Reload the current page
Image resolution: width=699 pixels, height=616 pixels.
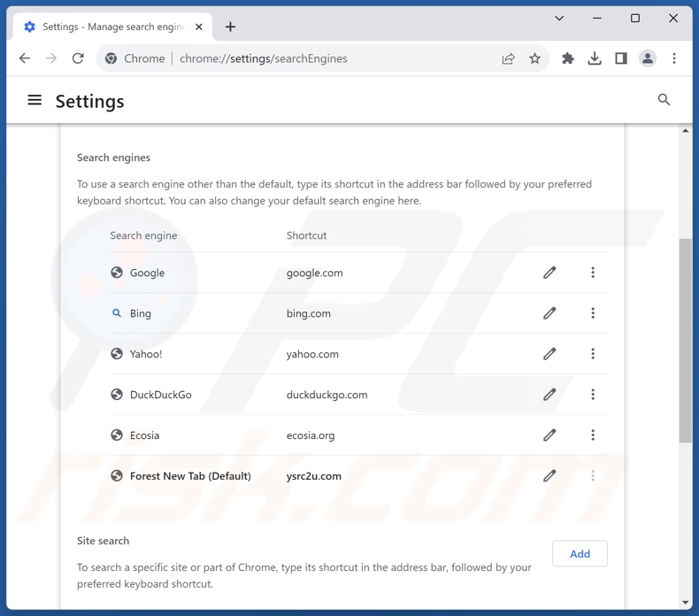(x=78, y=58)
